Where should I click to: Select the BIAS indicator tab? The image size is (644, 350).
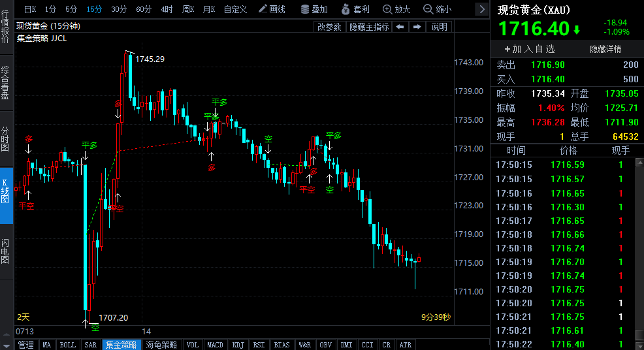pos(282,345)
